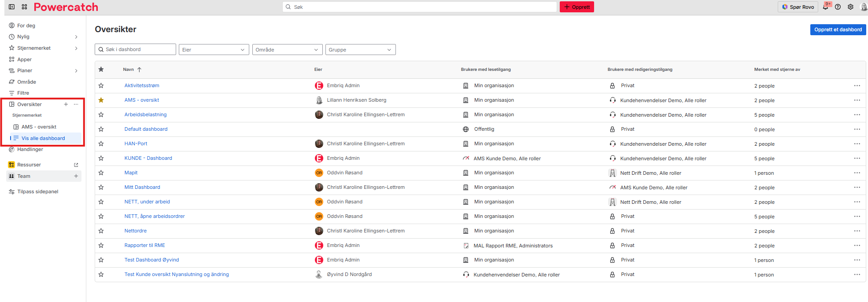The width and height of the screenshot is (868, 302).
Task: Select Vis alle dashboard in sidebar
Action: (x=43, y=138)
